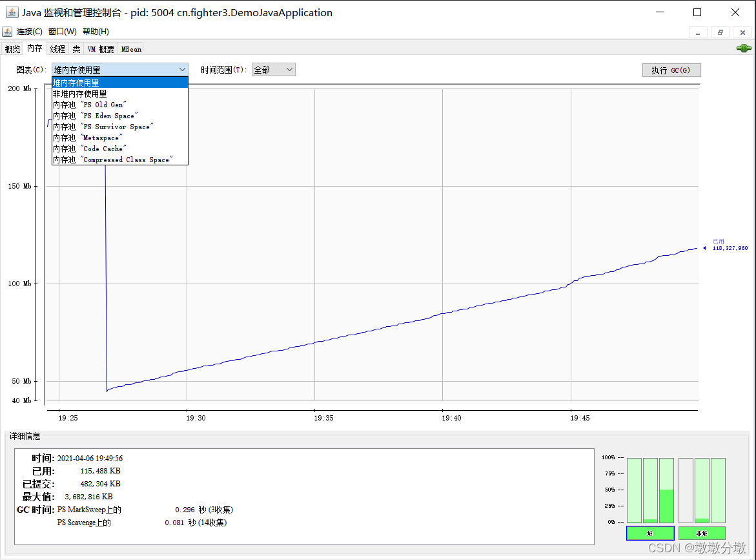Switch to the 概览 tab

pos(12,49)
